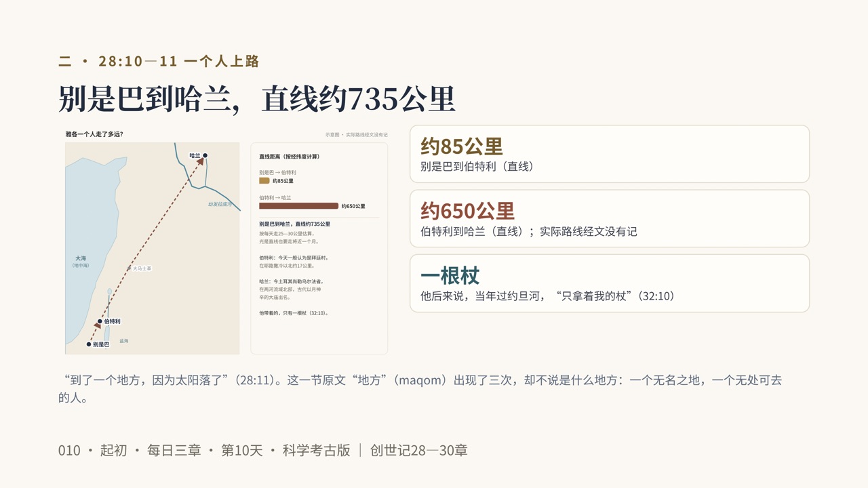Click the heading 直线距离（按经纬度计算）

290,157
